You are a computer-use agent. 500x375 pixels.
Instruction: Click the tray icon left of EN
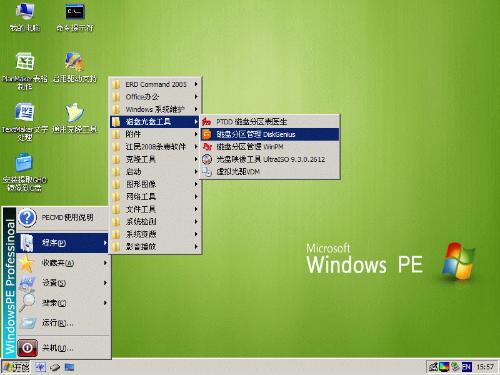(455, 367)
